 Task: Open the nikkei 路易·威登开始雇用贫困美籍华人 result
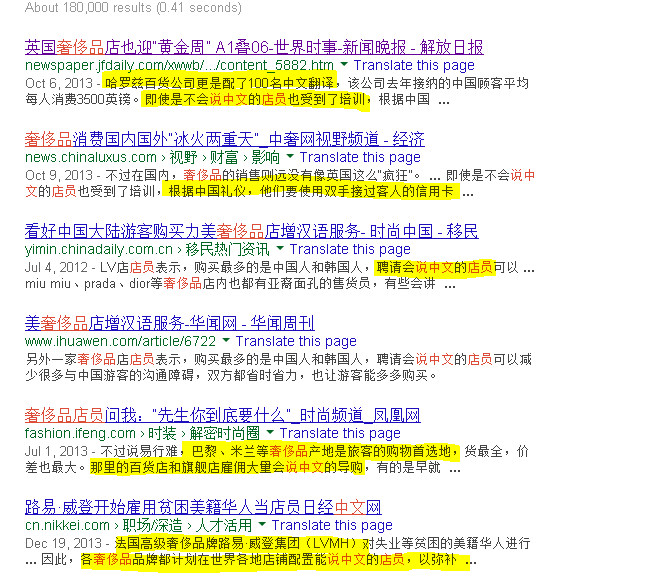203,508
